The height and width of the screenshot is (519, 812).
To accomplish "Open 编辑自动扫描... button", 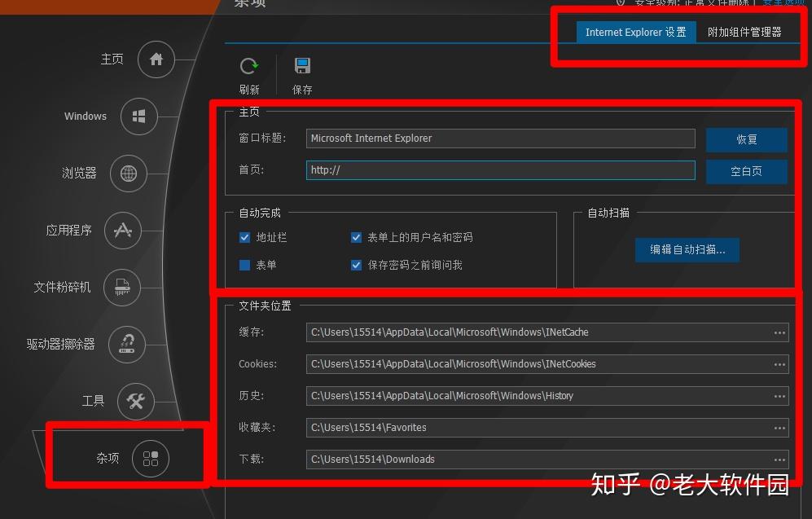I will pos(687,249).
